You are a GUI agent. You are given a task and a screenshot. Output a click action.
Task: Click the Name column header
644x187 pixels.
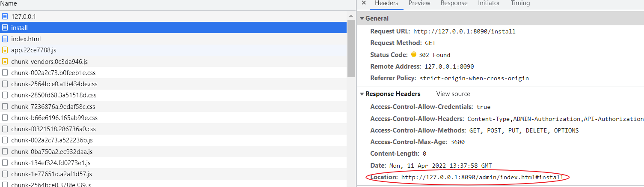tap(9, 3)
